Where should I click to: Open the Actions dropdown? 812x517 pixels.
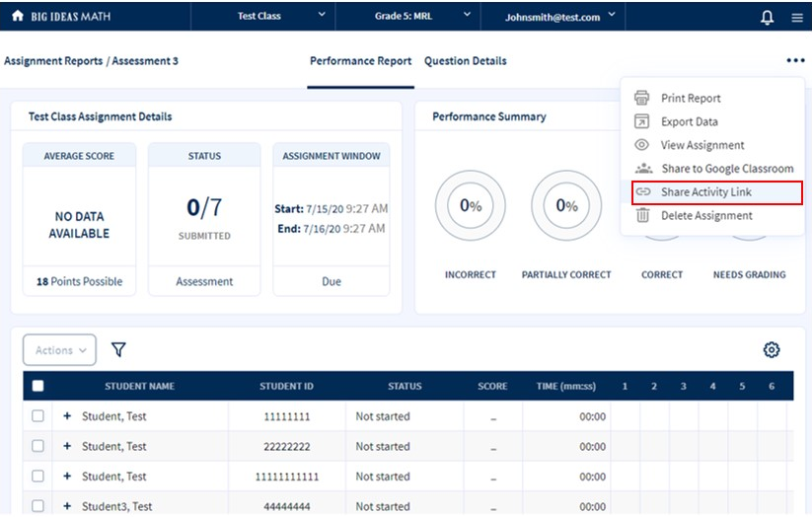tap(59, 350)
